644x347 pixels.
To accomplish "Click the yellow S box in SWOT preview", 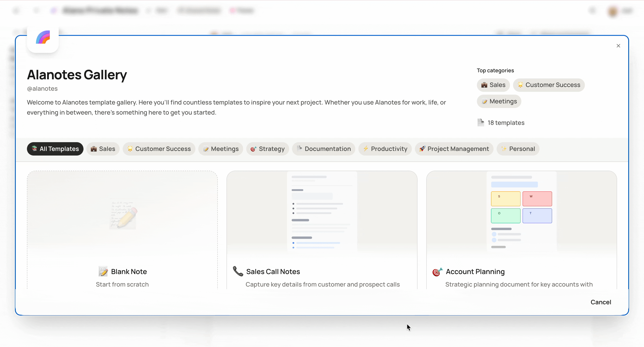I will [x=506, y=199].
